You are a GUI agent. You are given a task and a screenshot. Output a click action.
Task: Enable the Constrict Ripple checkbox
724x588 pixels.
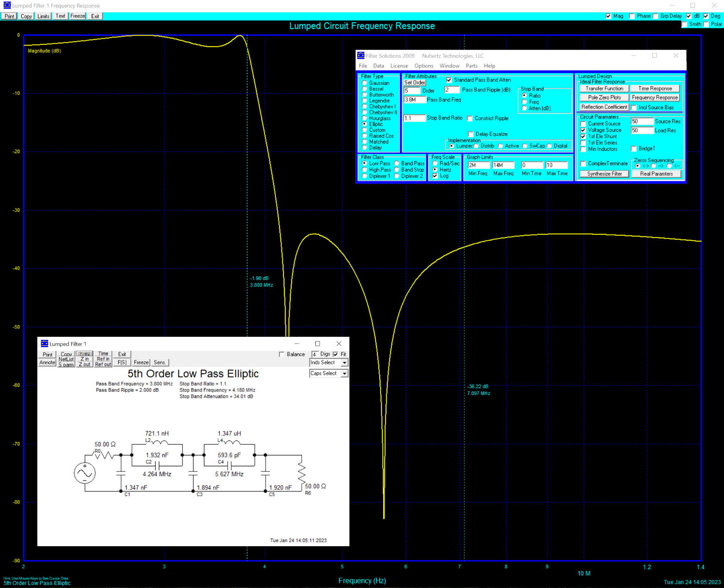pyautogui.click(x=470, y=118)
